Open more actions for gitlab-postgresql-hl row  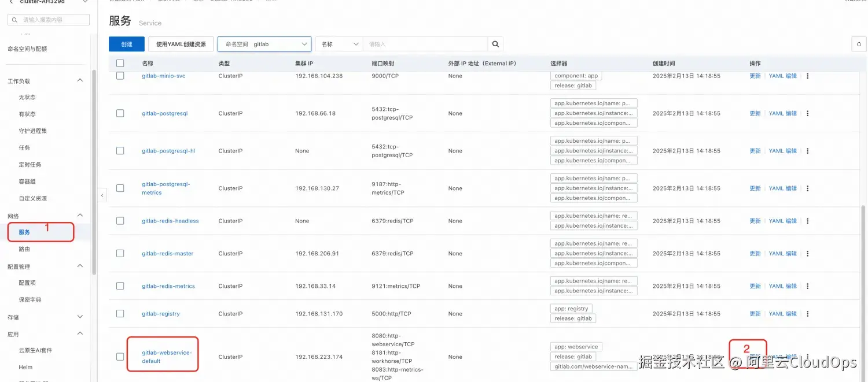[x=808, y=151]
